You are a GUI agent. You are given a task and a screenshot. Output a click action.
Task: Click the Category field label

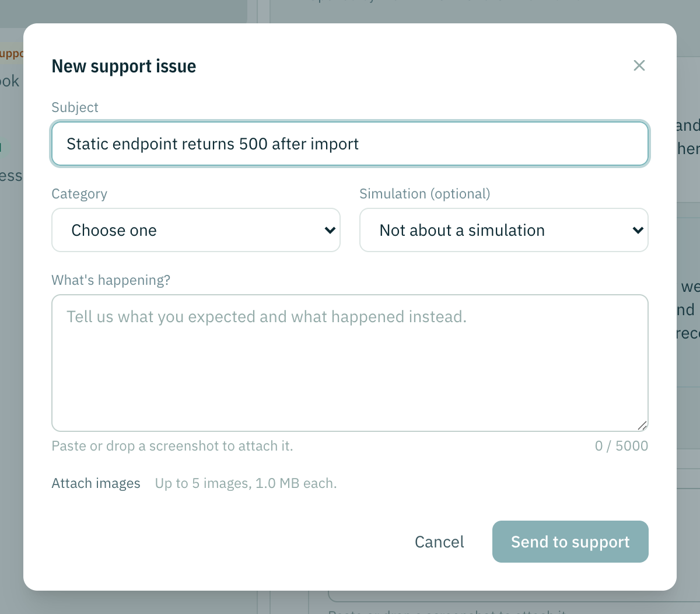(79, 194)
